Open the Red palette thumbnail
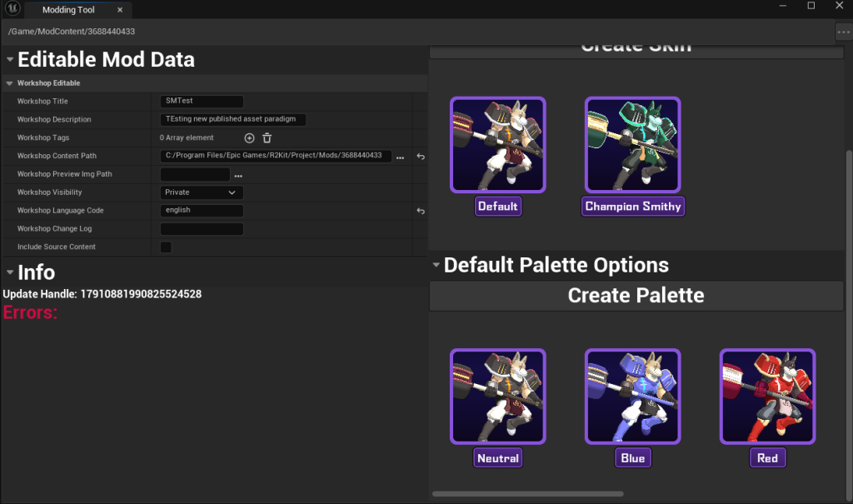The width and height of the screenshot is (853, 504). click(x=767, y=397)
